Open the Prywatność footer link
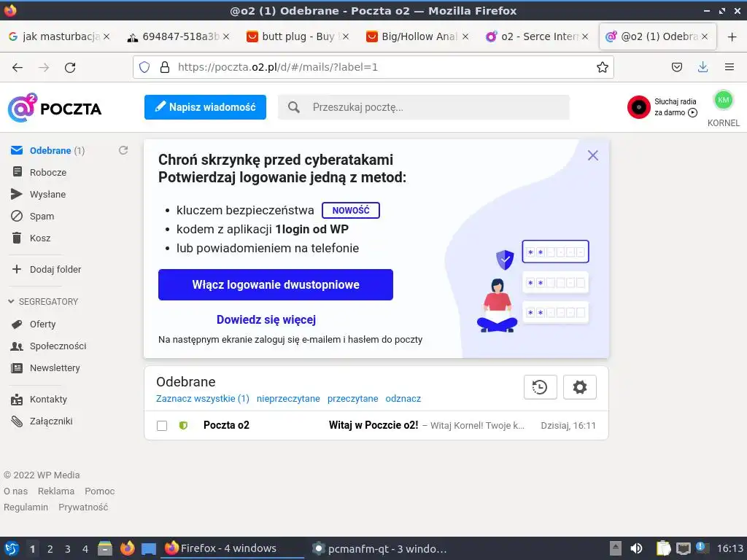 tap(83, 507)
